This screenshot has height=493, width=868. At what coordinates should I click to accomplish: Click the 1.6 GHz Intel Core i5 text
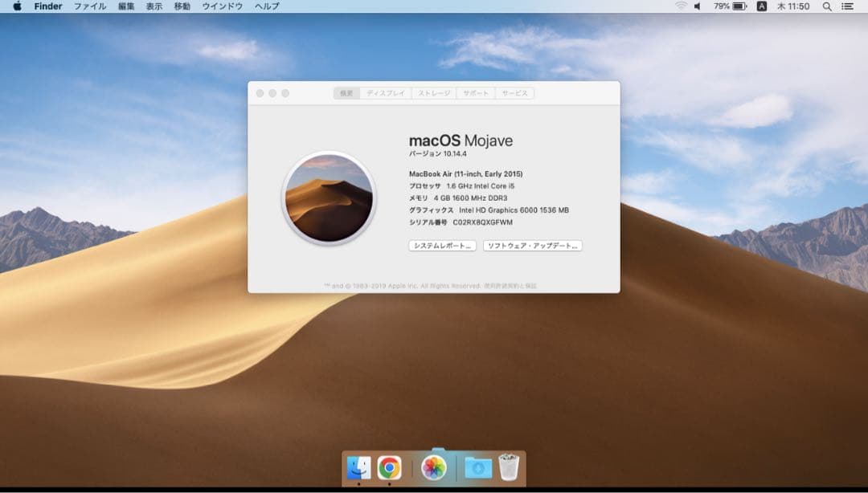point(481,186)
